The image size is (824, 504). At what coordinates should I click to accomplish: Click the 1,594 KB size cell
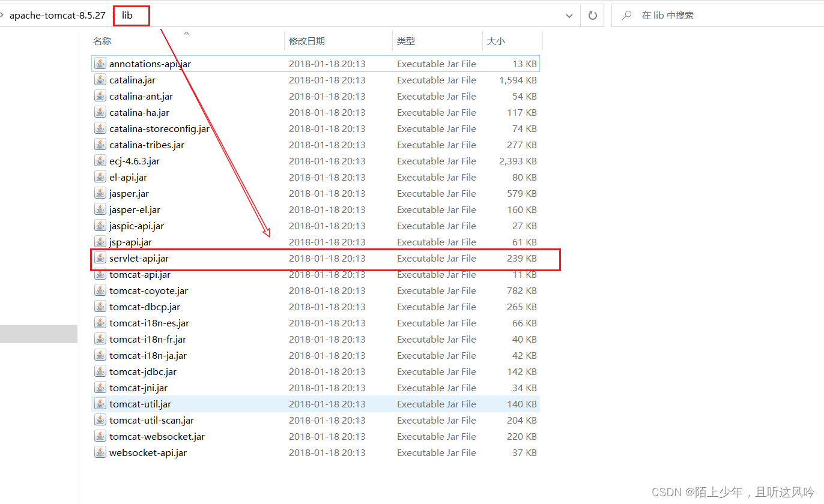[518, 80]
